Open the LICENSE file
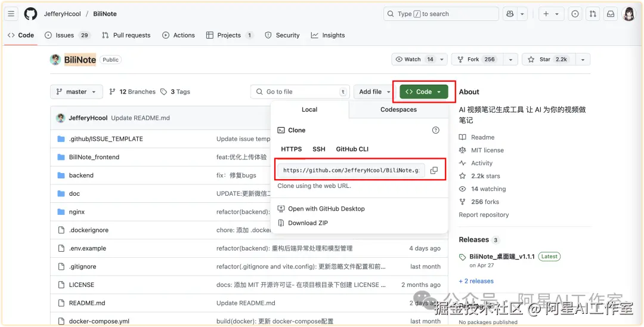The image size is (644, 327). 81,285
